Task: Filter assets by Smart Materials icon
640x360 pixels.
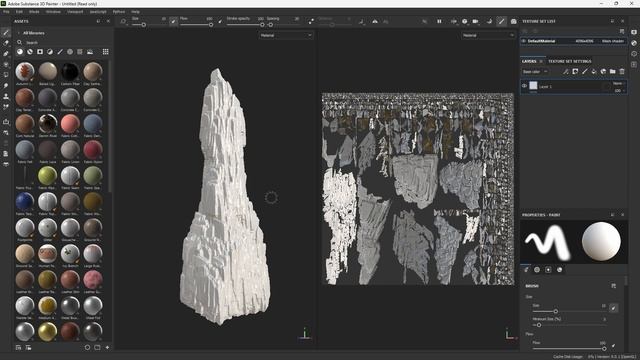Action: pos(30,52)
